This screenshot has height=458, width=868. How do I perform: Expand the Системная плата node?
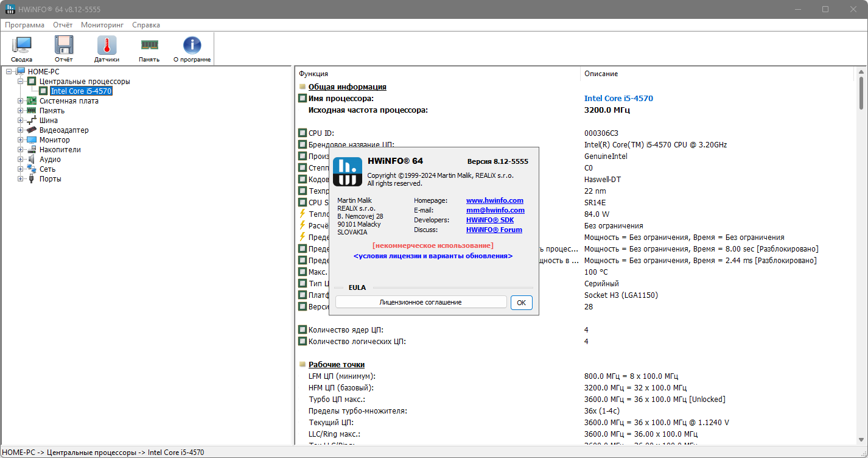click(21, 101)
